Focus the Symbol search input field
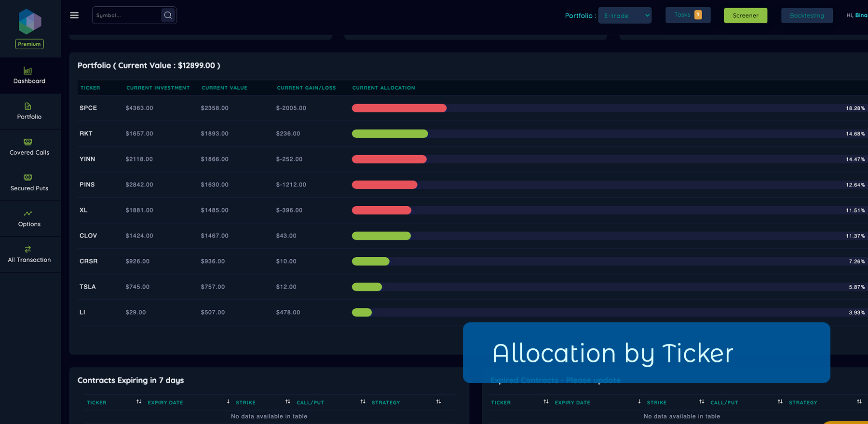Viewport: 868px width, 424px height. 126,15
